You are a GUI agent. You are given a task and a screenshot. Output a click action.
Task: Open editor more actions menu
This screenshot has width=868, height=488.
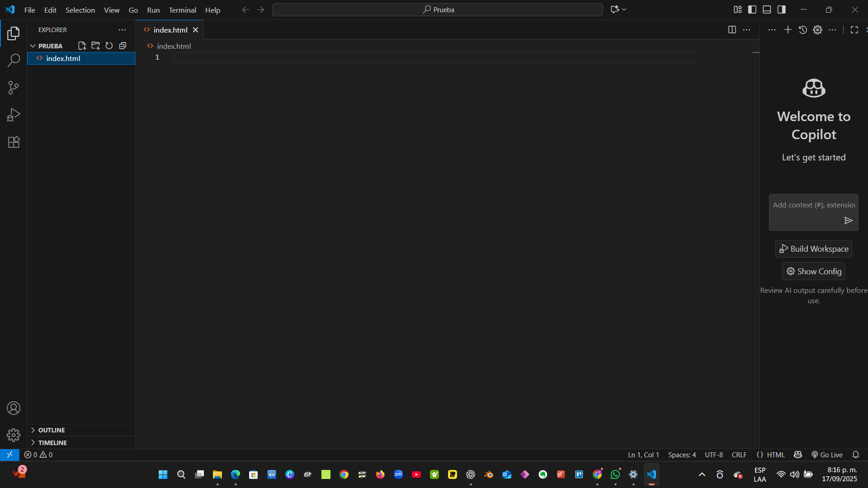point(747,30)
